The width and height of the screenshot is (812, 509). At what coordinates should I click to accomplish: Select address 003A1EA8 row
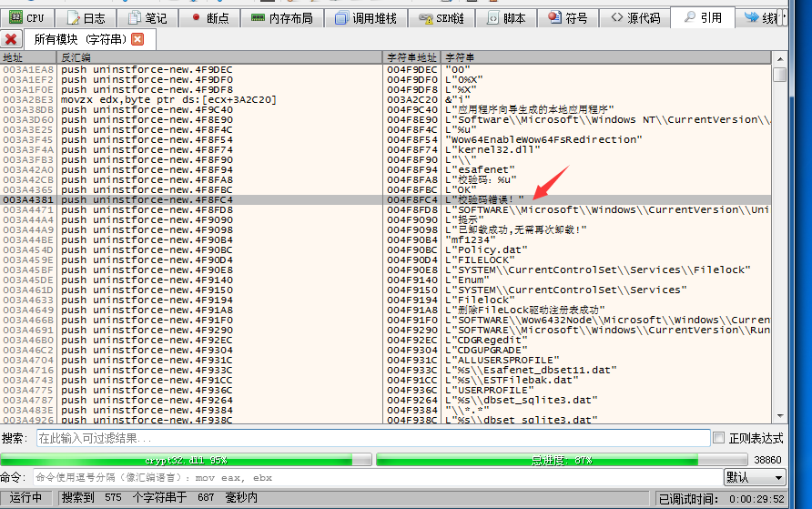pyautogui.click(x=386, y=69)
